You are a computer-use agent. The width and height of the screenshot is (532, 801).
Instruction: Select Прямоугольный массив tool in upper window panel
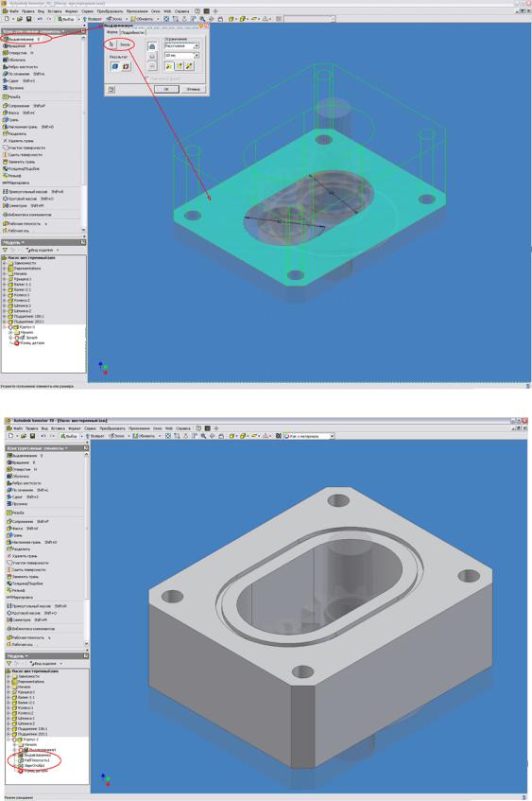33,192
